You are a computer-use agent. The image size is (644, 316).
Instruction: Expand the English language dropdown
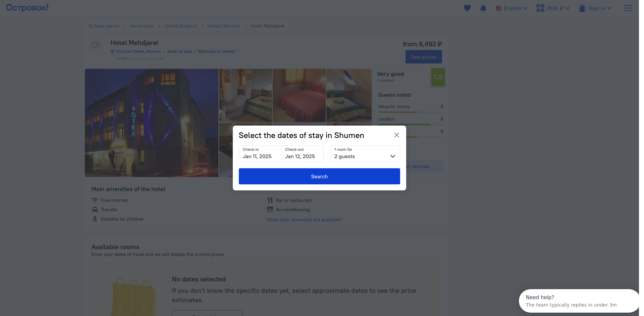click(x=512, y=8)
